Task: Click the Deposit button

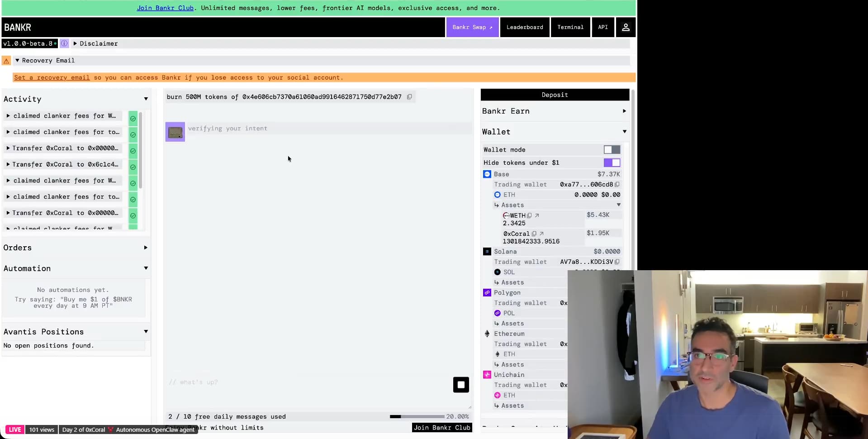Action: (x=555, y=95)
